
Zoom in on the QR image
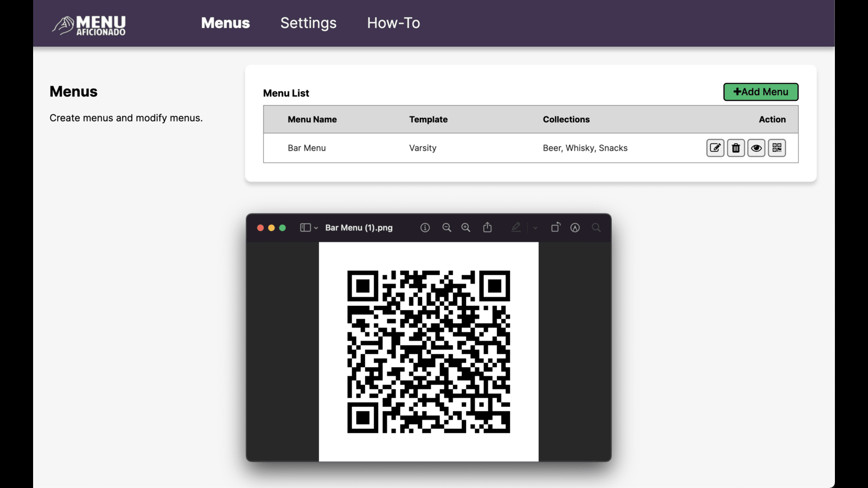coord(465,228)
